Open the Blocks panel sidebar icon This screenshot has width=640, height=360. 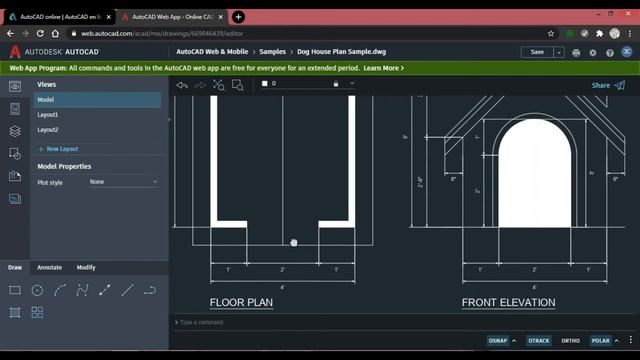[15, 154]
